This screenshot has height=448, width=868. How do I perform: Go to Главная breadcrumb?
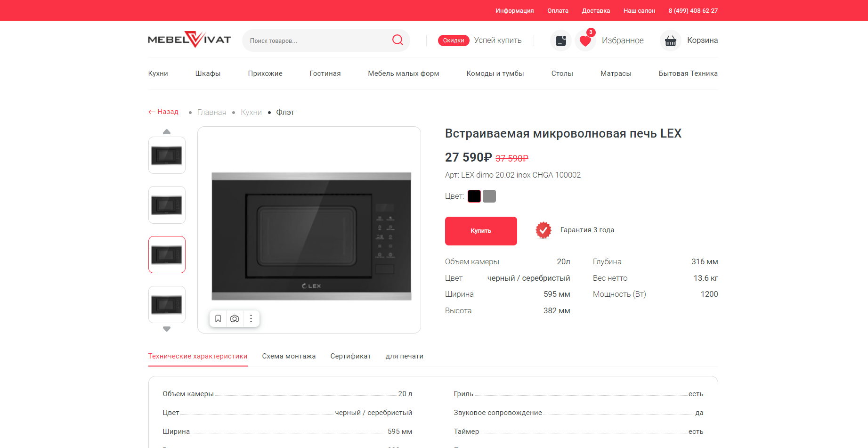click(211, 112)
